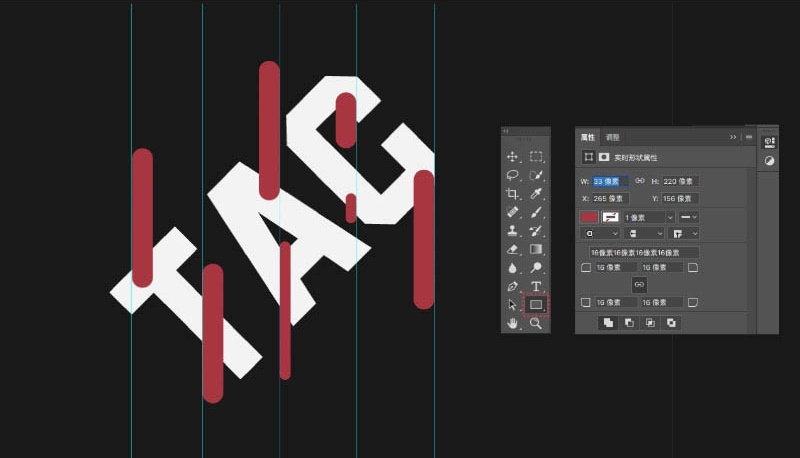Select the Pen tool

(x=512, y=286)
